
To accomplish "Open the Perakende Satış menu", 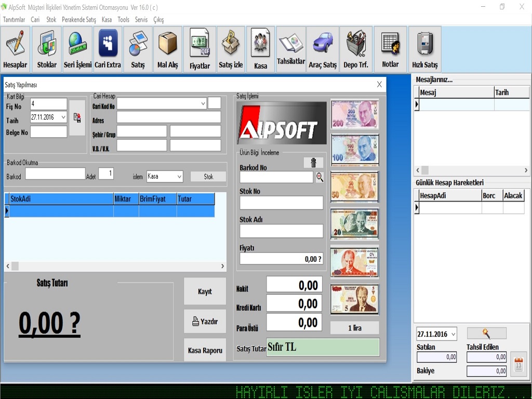I will 79,20.
